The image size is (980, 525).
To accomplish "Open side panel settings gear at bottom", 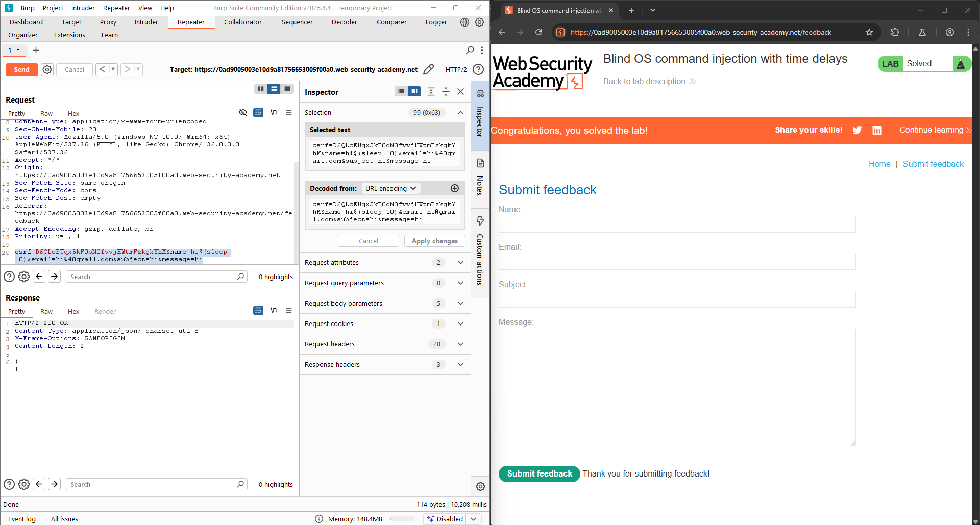I will point(480,486).
